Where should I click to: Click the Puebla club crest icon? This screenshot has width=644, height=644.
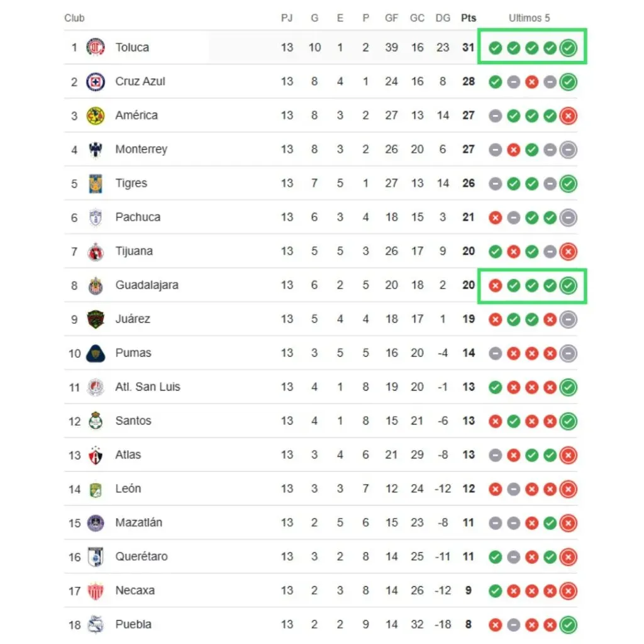point(96,625)
